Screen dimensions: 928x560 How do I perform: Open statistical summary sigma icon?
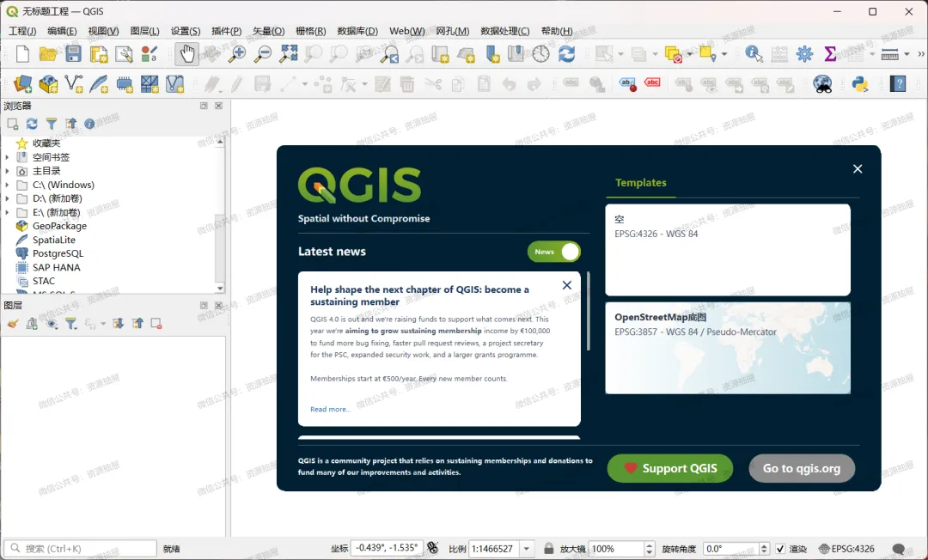[830, 54]
